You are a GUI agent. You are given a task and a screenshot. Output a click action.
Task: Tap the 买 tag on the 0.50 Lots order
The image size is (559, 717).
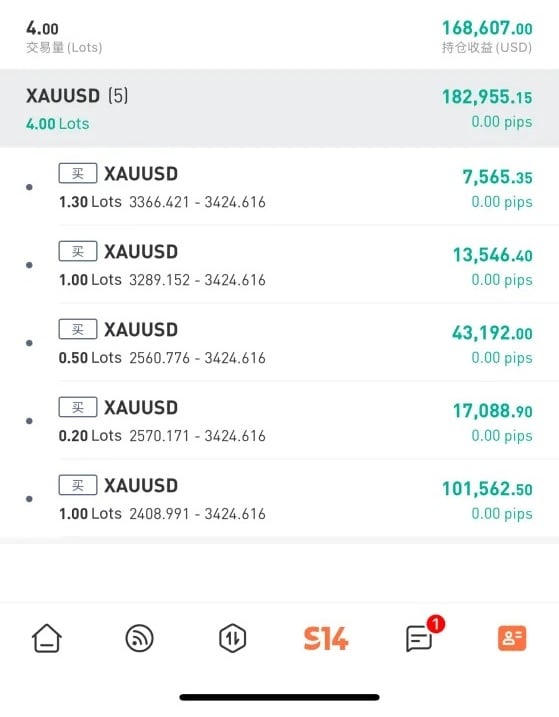[78, 329]
